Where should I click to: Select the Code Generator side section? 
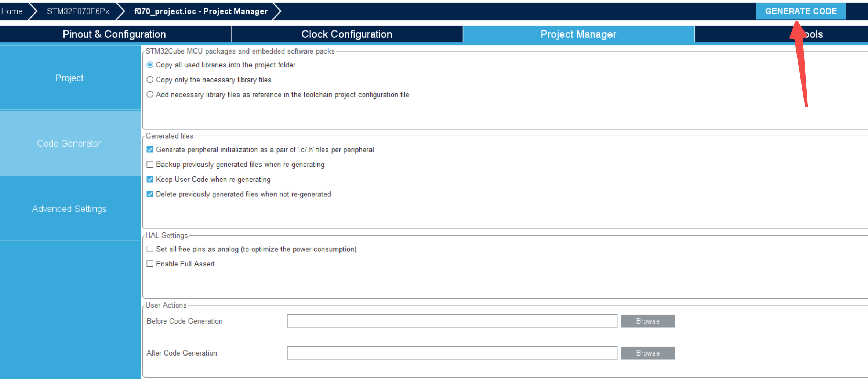pyautogui.click(x=70, y=143)
